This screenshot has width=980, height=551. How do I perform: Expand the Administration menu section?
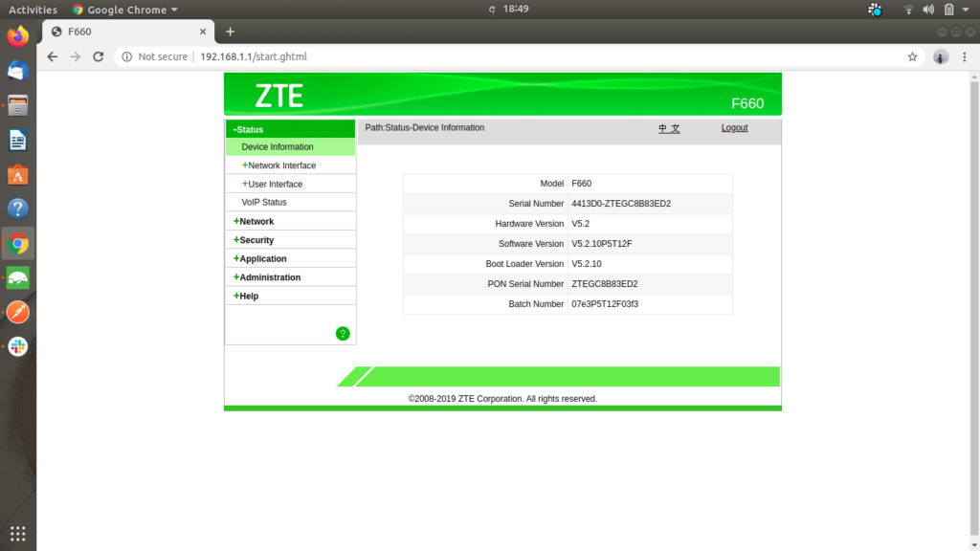[x=269, y=277]
